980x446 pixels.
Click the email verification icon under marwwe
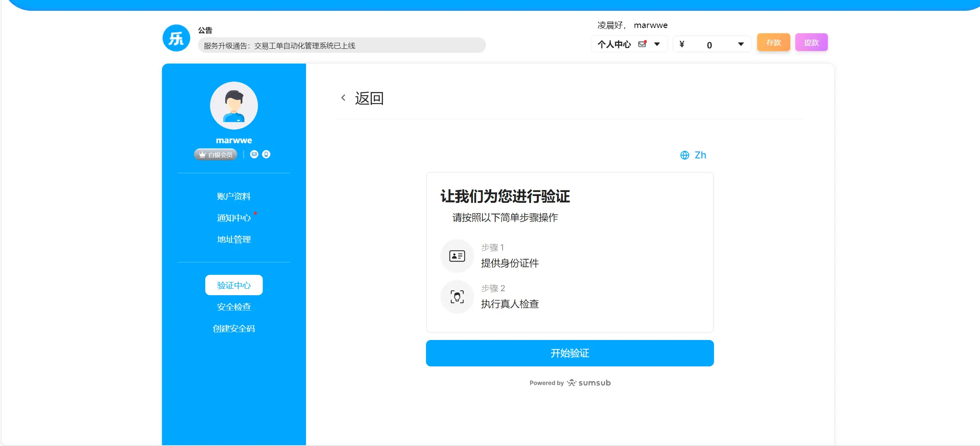(x=254, y=154)
